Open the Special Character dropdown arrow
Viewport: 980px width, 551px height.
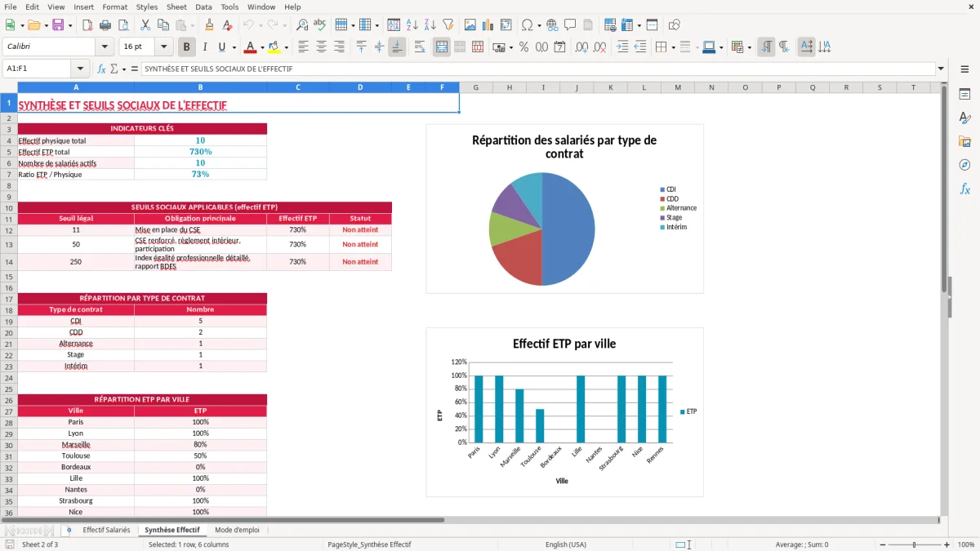(x=538, y=25)
